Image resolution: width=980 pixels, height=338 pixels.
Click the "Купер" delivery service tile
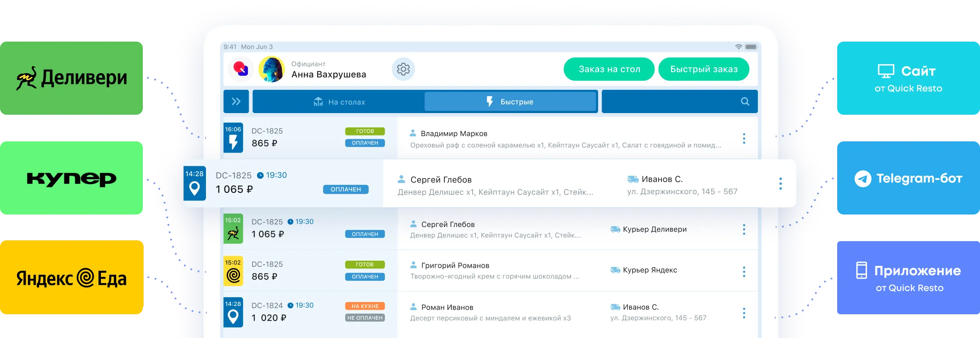pyautogui.click(x=71, y=178)
